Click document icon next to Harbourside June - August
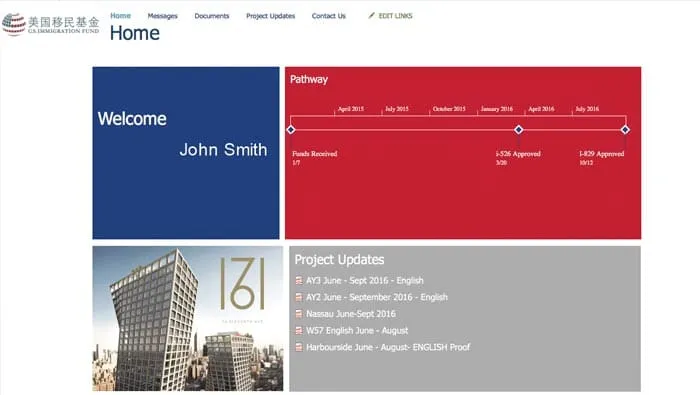Screen dimensions: 700x395 [299, 347]
